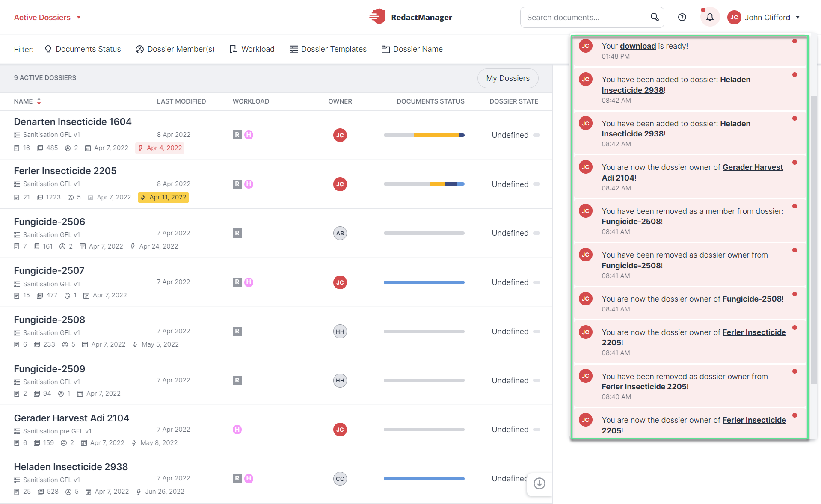Toggle read dot on removed as member Fungicide-2508 notification
The width and height of the screenshot is (821, 504).
click(x=794, y=206)
